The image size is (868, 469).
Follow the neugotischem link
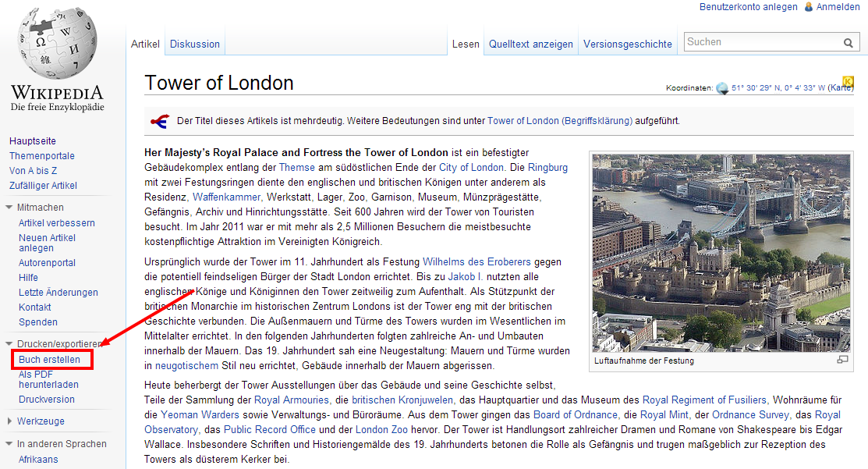coord(186,366)
